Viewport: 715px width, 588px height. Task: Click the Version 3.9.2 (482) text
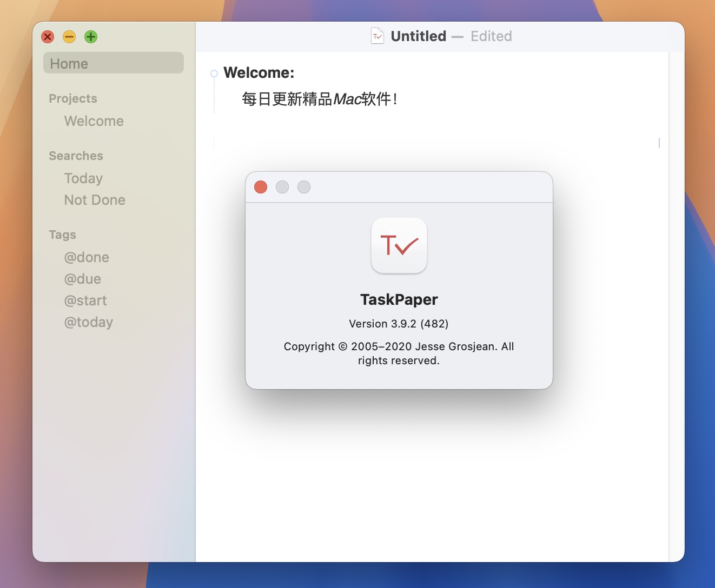(x=399, y=324)
